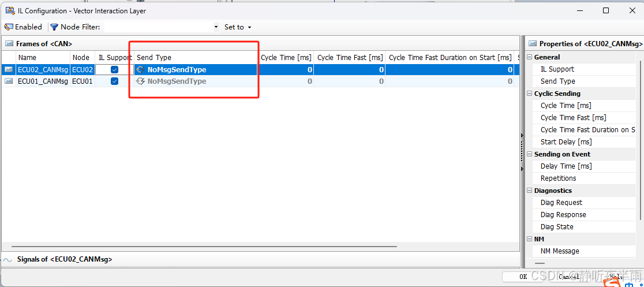Viewport: 644px width, 287px height.
Task: Collapse the NM property group
Action: (529, 239)
